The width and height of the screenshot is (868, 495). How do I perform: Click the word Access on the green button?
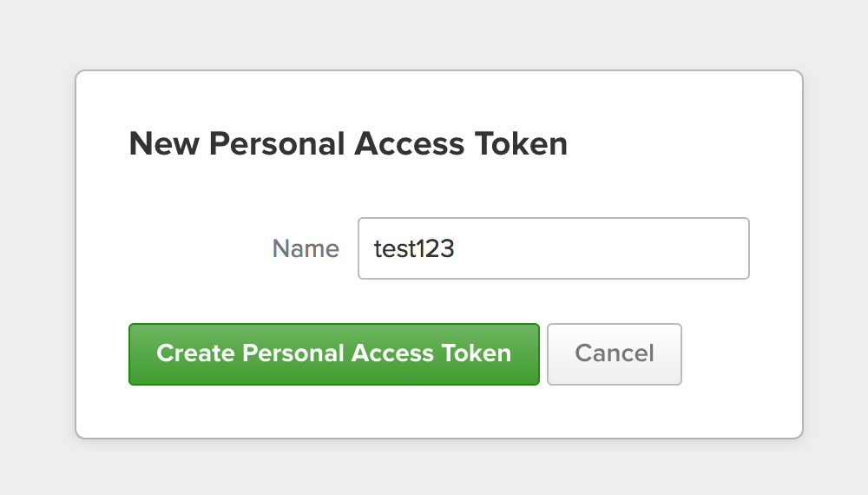392,353
